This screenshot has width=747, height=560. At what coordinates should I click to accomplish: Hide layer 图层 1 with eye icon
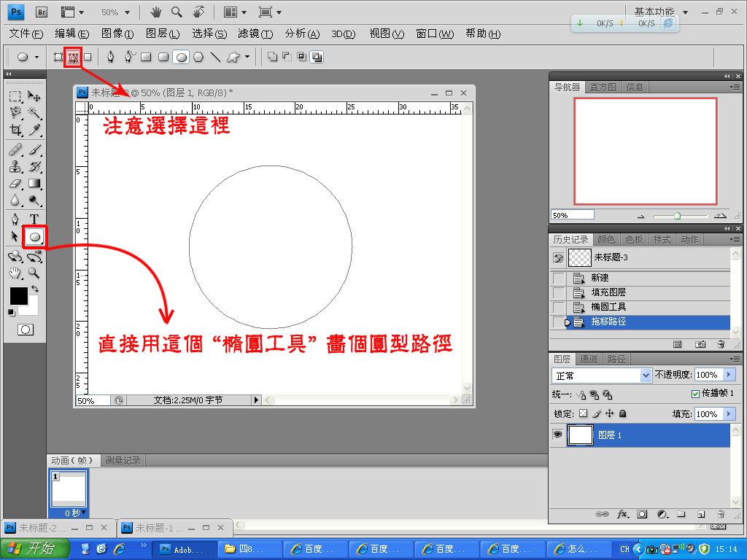pos(557,435)
